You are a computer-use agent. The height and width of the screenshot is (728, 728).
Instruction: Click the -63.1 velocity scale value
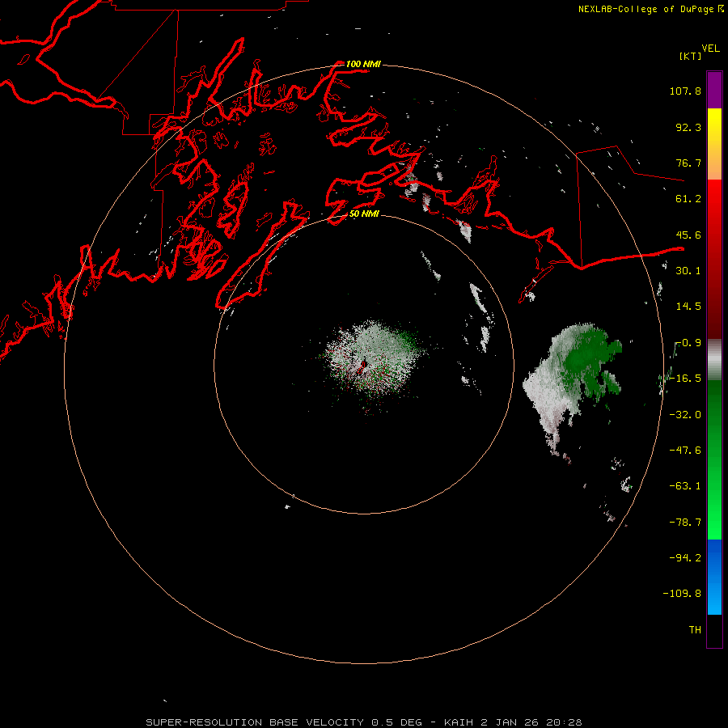tap(685, 486)
